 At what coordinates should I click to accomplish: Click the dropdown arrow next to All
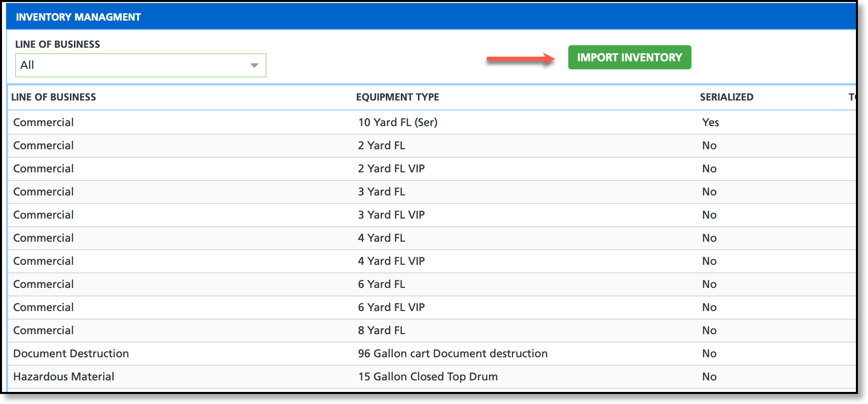pos(254,65)
